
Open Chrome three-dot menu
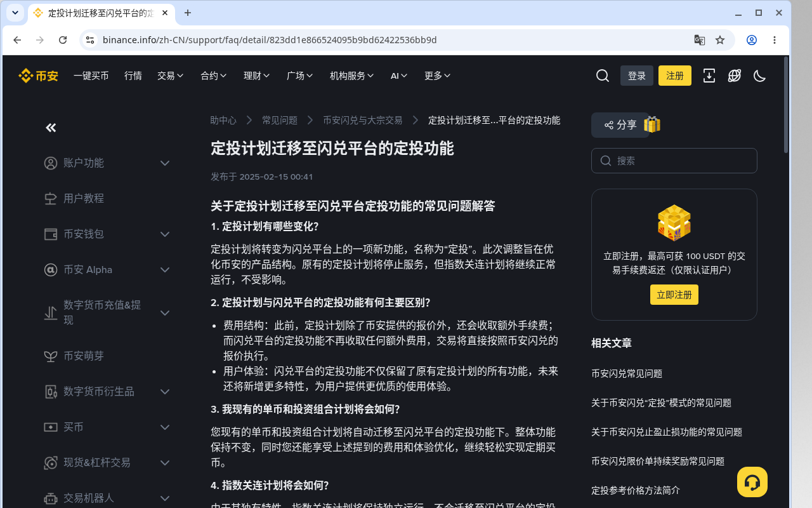tap(775, 40)
